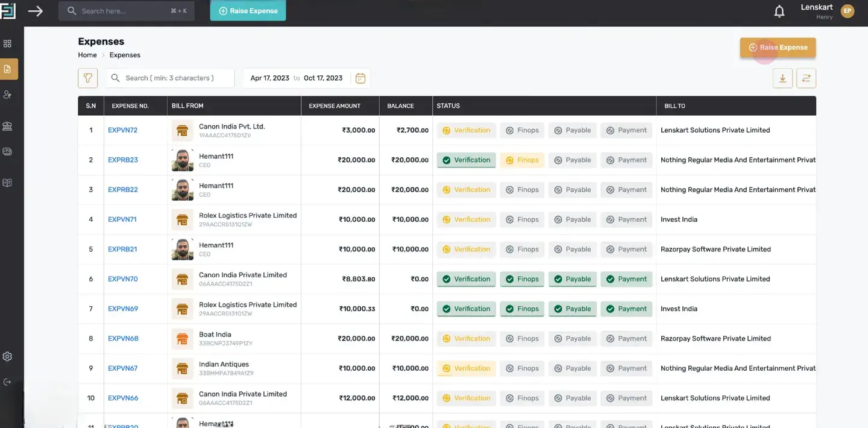Select the expenses document icon in sidebar
The image size is (868, 428).
pyautogui.click(x=8, y=69)
